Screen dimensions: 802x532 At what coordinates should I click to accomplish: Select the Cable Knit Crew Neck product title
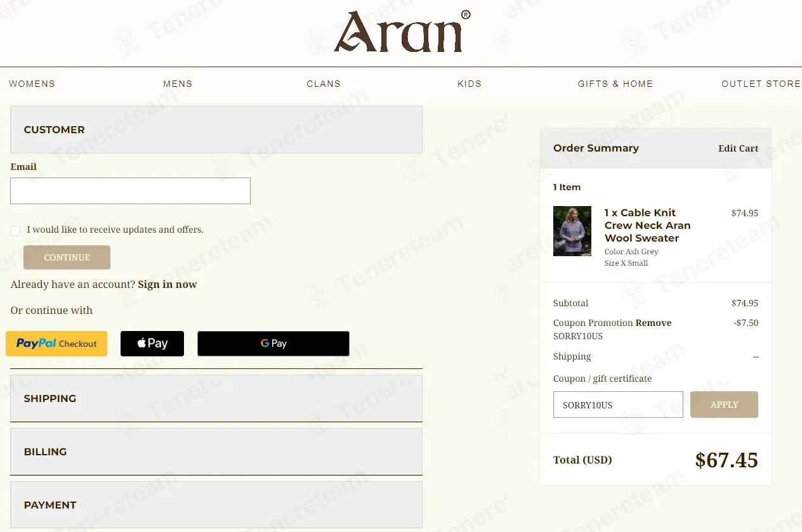tap(647, 225)
